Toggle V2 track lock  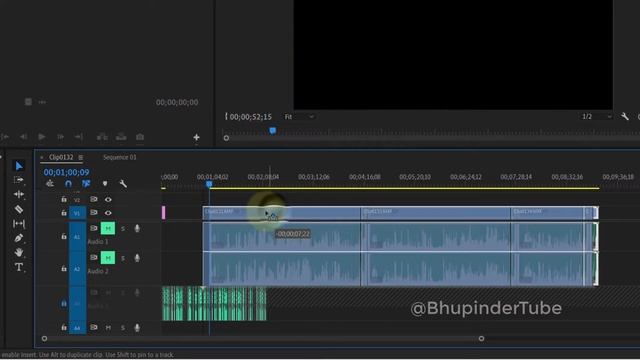pos(64,199)
